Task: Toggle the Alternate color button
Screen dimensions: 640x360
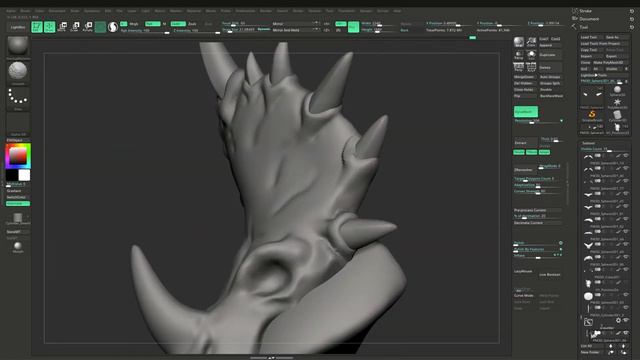Action: pos(18,203)
